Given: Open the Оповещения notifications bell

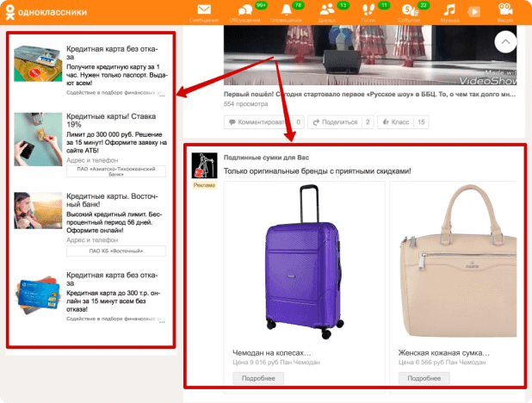Looking at the screenshot, I should [x=285, y=11].
